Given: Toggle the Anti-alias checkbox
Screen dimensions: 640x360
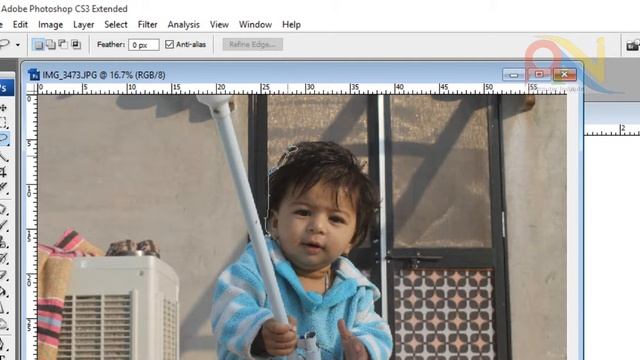Looking at the screenshot, I should point(169,44).
